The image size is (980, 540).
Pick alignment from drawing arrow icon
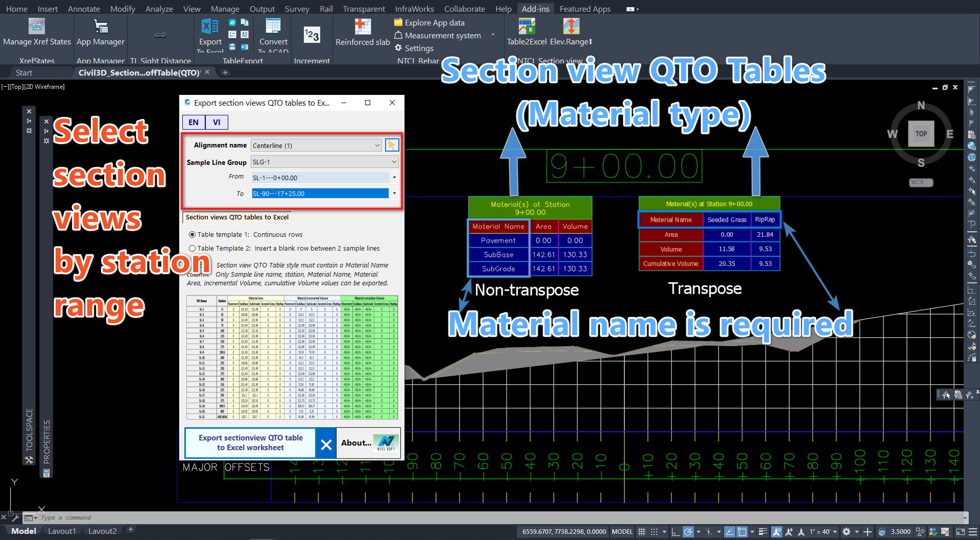tap(392, 145)
